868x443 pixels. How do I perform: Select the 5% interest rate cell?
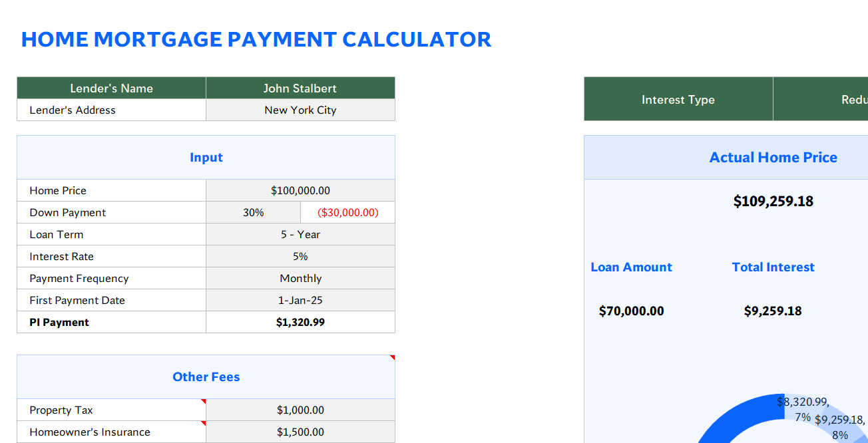pyautogui.click(x=300, y=256)
